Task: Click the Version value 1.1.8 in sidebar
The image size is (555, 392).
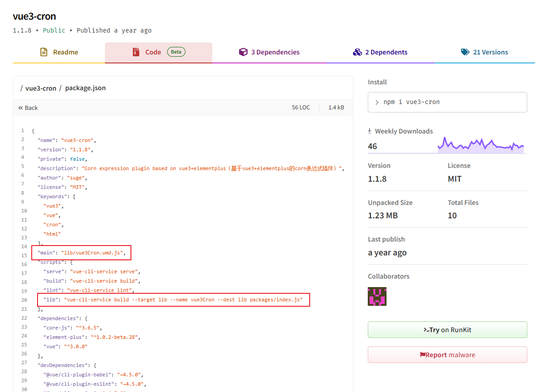Action: coord(377,179)
